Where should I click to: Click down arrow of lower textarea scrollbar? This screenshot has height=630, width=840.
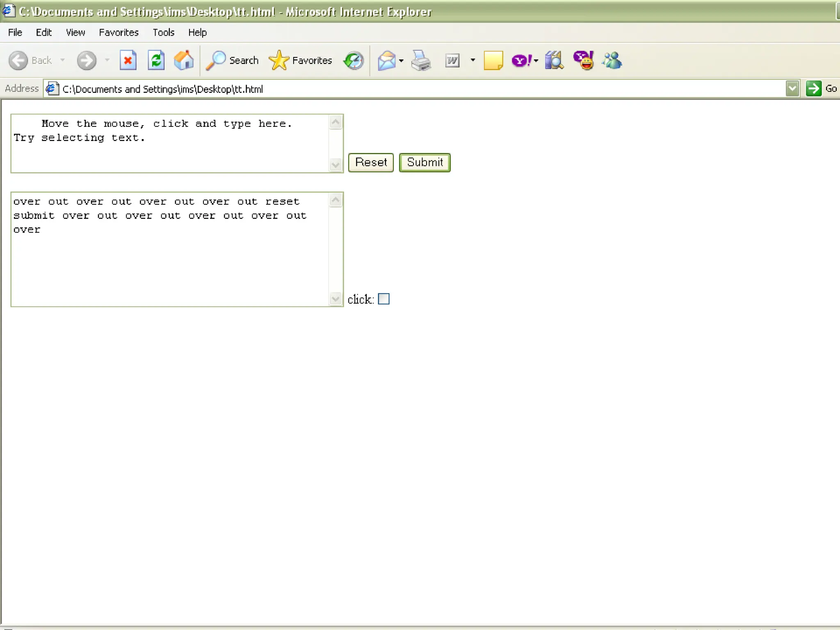tap(336, 299)
